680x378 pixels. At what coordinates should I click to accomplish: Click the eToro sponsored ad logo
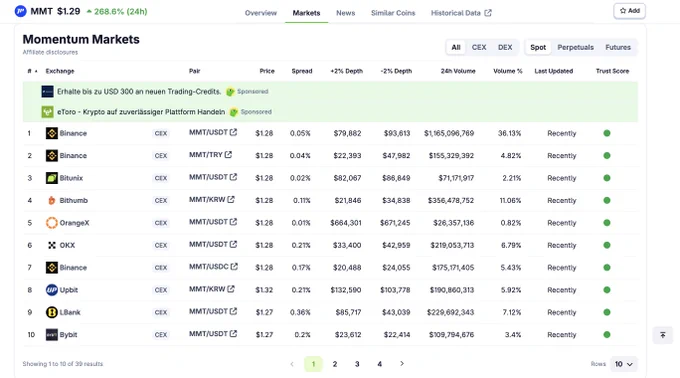click(x=47, y=112)
